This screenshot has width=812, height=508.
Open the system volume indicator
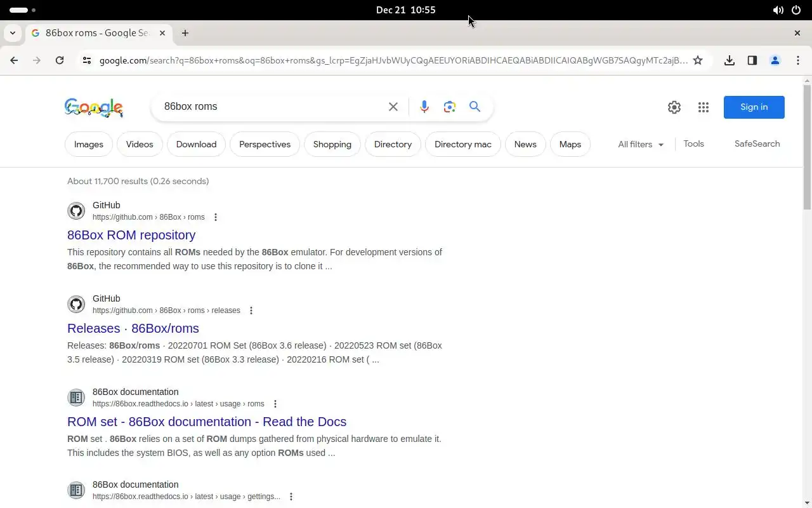(x=778, y=10)
